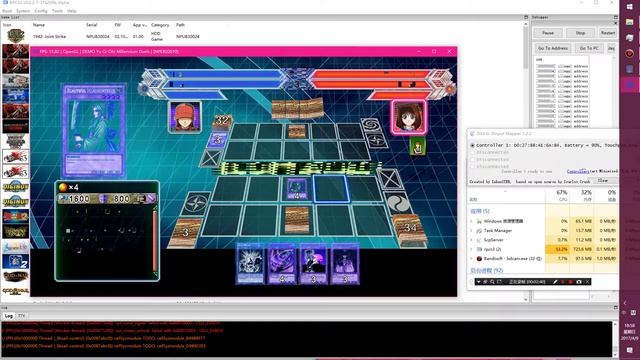Viewport: 640px width, 360px height.
Task: Click opponent's face-down field card
Action: [297, 131]
